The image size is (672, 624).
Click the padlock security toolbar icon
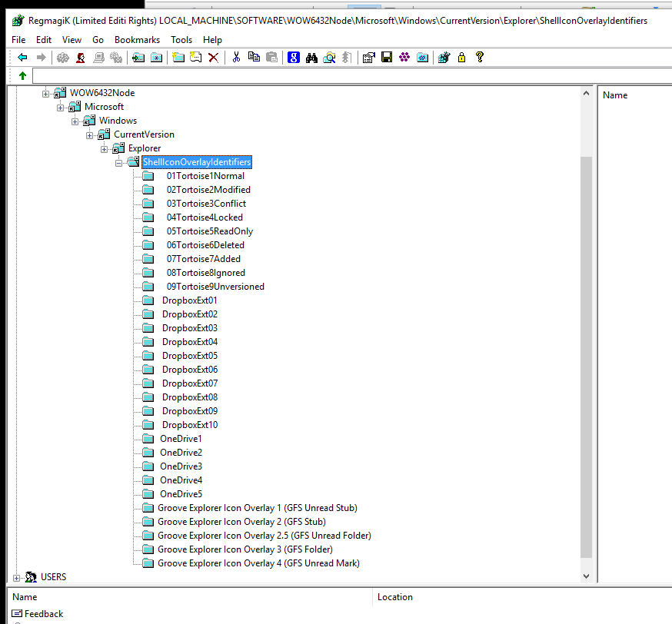(461, 57)
